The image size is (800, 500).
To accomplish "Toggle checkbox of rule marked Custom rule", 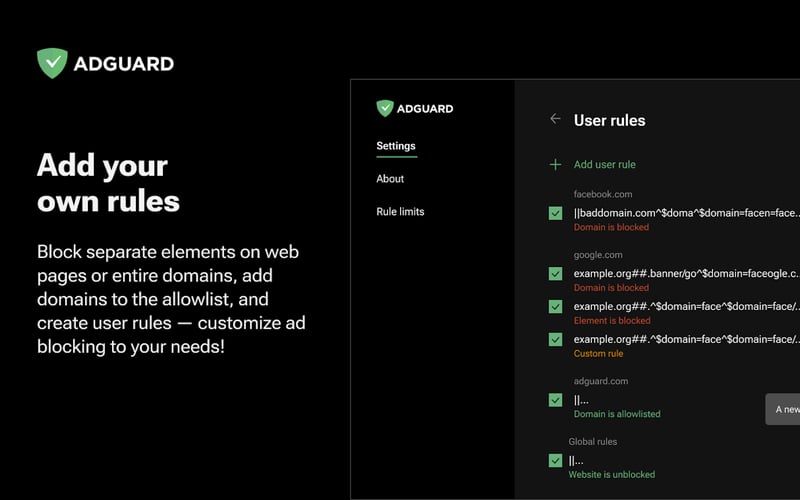I will tap(555, 339).
